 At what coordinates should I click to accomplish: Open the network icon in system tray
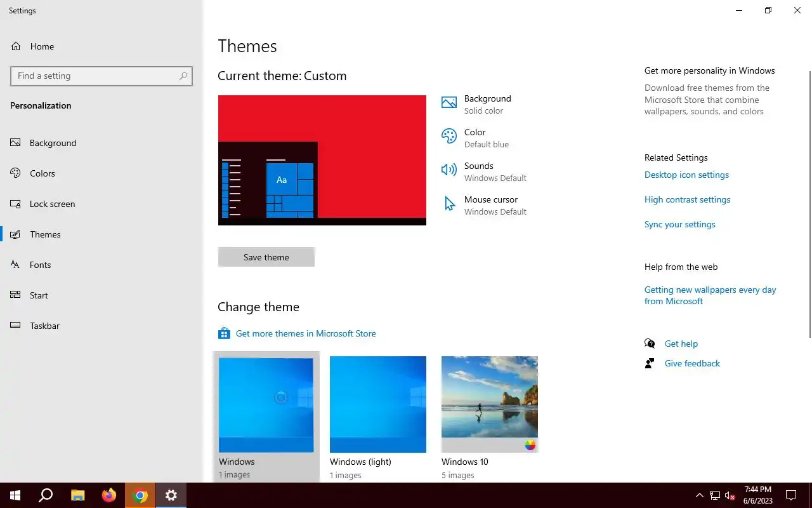point(715,495)
